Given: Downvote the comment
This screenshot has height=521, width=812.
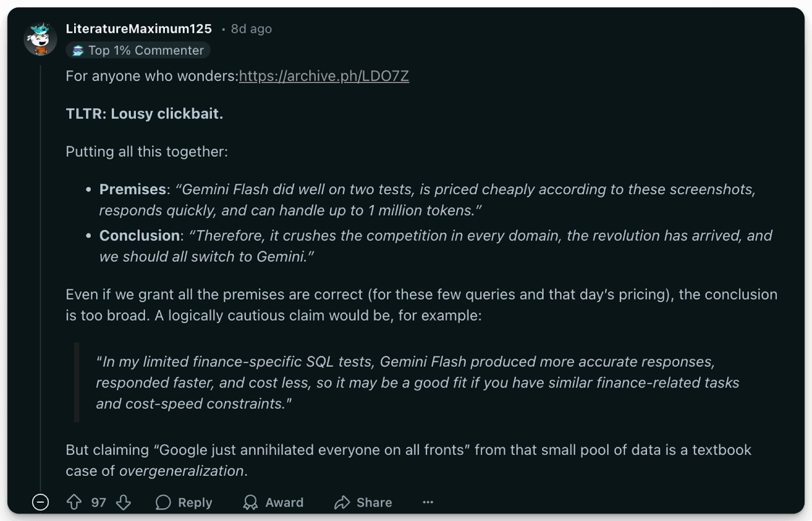Looking at the screenshot, I should [124, 502].
